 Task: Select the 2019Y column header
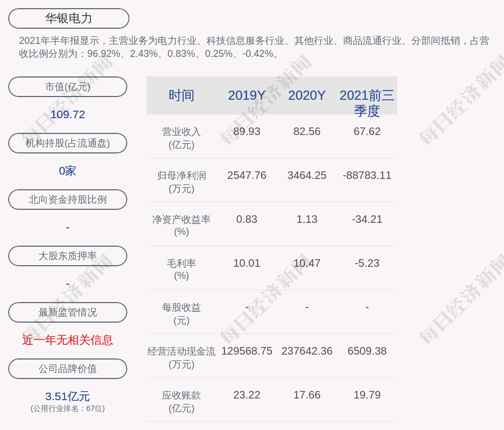[247, 95]
